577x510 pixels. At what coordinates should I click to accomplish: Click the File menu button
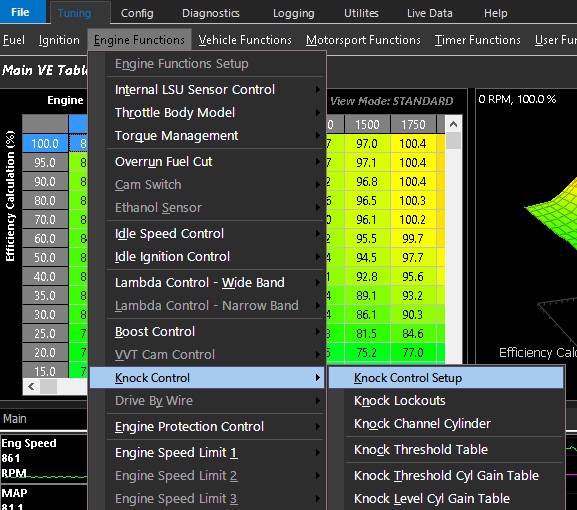(20, 12)
